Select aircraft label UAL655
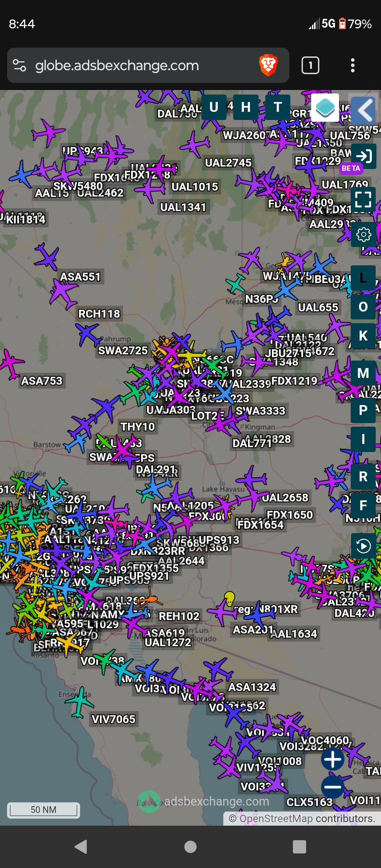 click(x=318, y=307)
